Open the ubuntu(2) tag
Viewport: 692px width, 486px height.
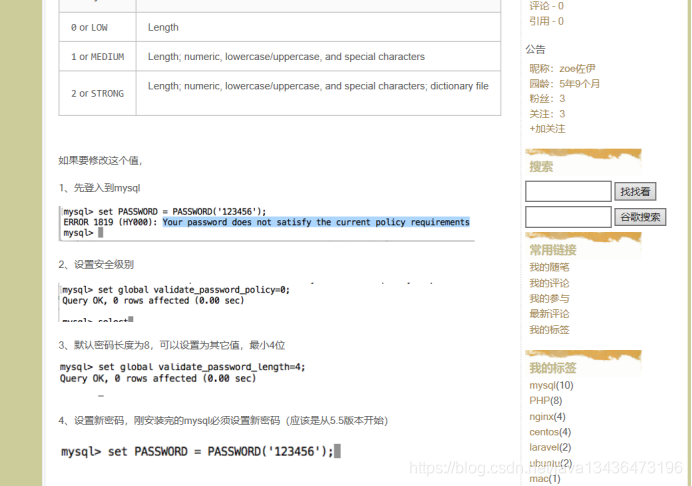click(550, 463)
